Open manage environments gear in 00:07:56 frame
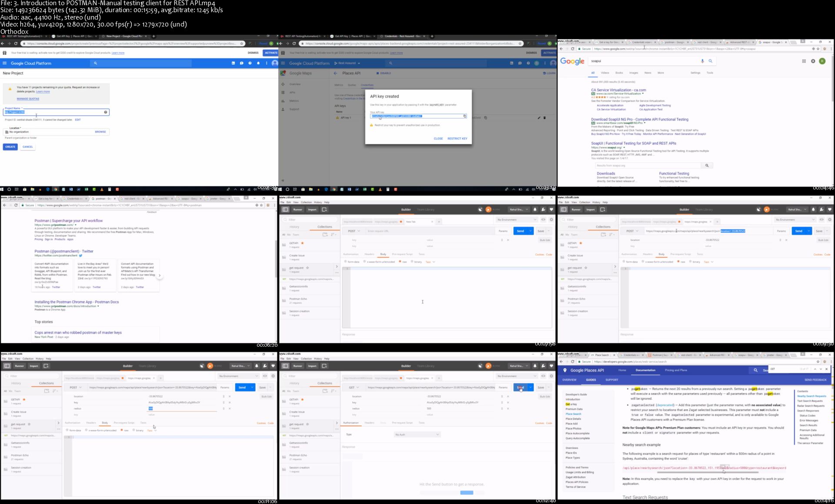 (551, 219)
